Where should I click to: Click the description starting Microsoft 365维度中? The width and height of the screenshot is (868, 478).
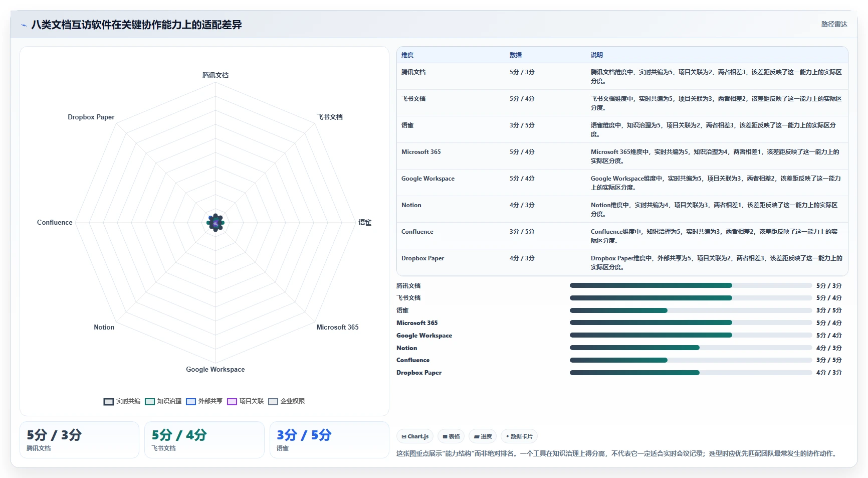(715, 156)
